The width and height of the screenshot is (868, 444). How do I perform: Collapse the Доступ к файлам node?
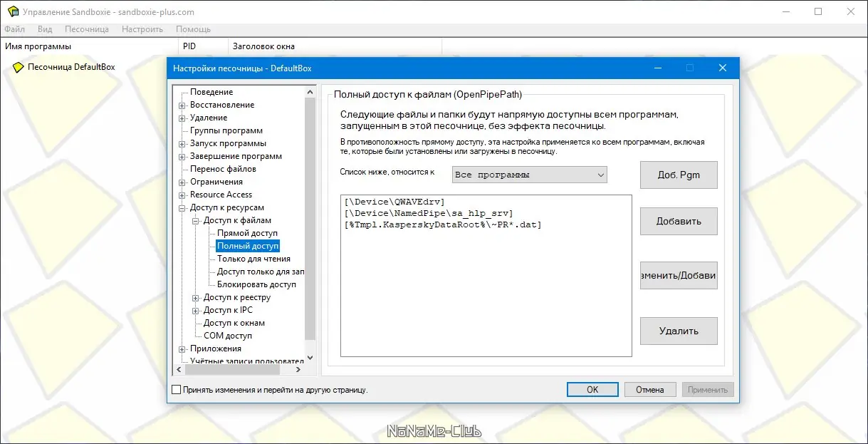(196, 220)
